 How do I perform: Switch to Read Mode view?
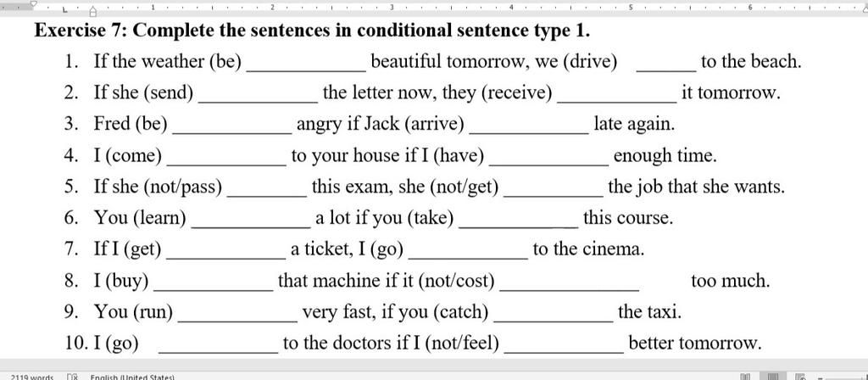[746, 377]
